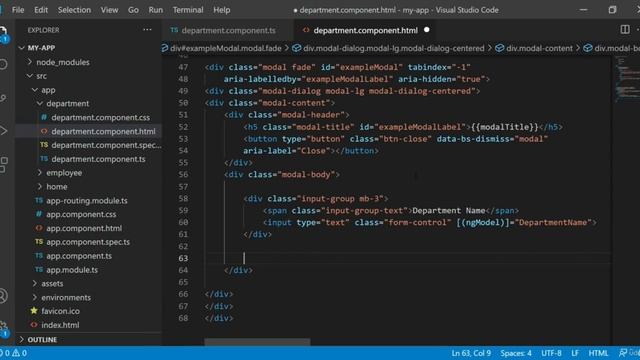Open index.html file
The height and width of the screenshot is (360, 640).
coord(60,325)
